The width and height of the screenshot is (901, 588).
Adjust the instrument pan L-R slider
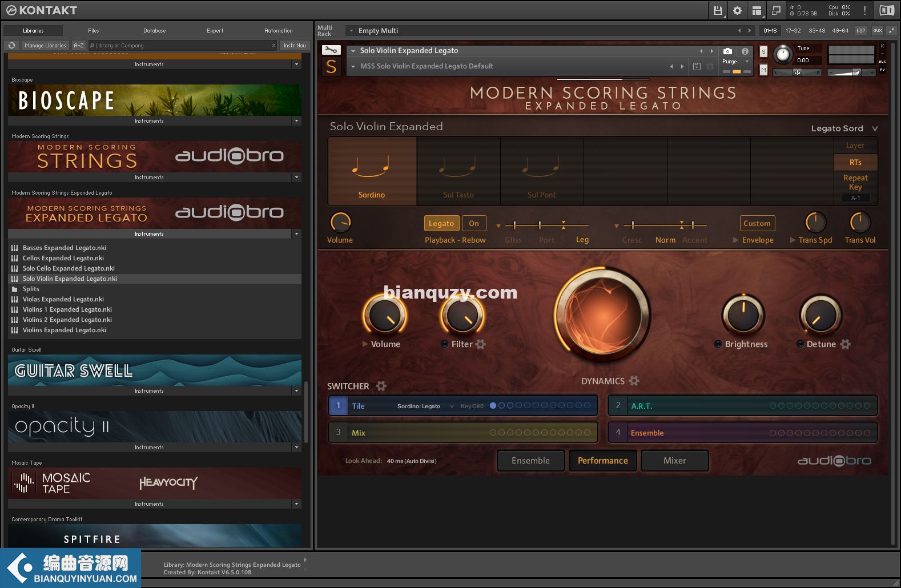(x=798, y=73)
